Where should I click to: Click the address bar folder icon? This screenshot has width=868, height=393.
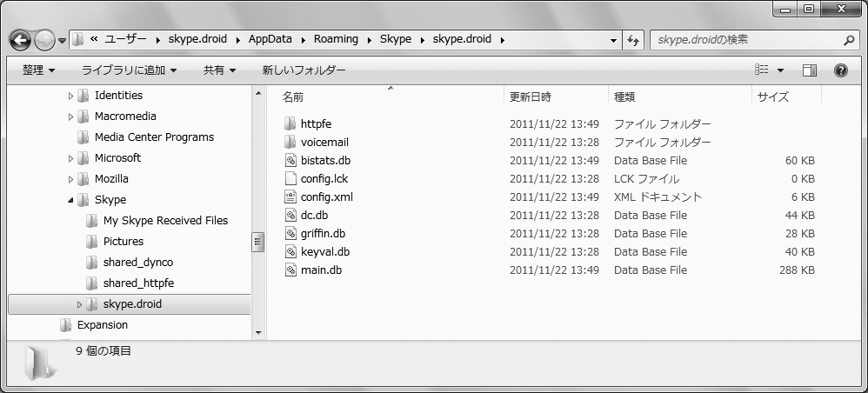coord(78,39)
